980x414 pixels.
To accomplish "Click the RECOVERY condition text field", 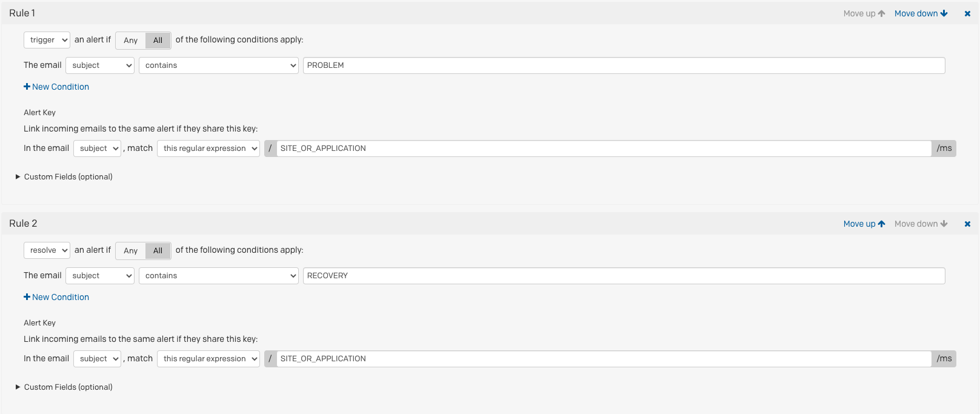I will click(x=624, y=276).
